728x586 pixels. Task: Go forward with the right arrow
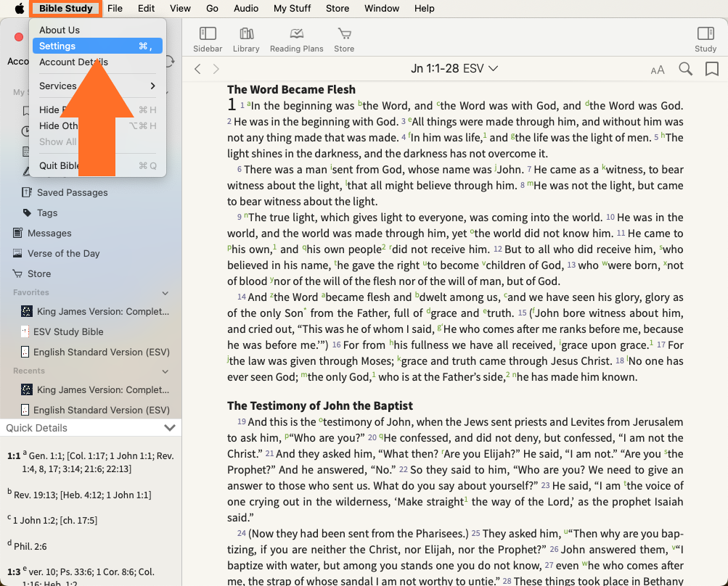point(216,69)
